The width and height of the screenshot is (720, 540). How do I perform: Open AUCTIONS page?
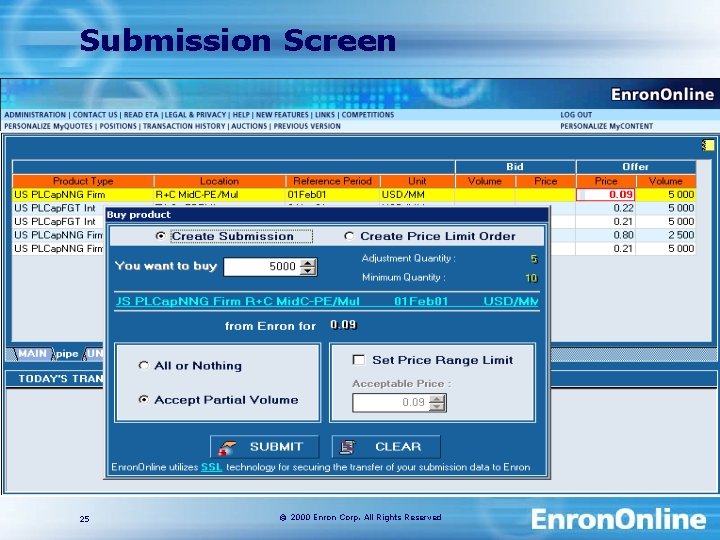[x=249, y=126]
